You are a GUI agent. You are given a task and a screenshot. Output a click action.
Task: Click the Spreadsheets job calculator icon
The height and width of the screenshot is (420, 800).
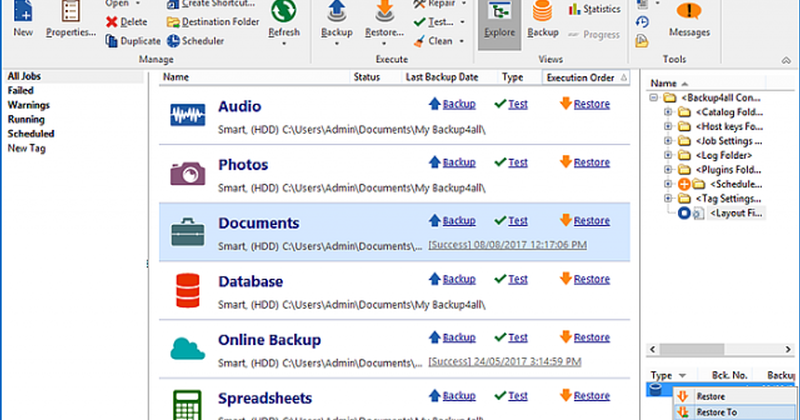[187, 405]
